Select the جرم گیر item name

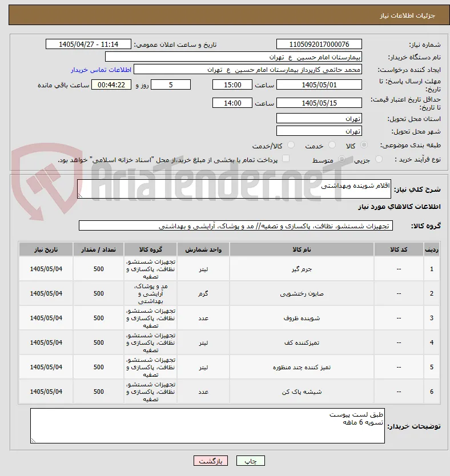[x=302, y=269]
